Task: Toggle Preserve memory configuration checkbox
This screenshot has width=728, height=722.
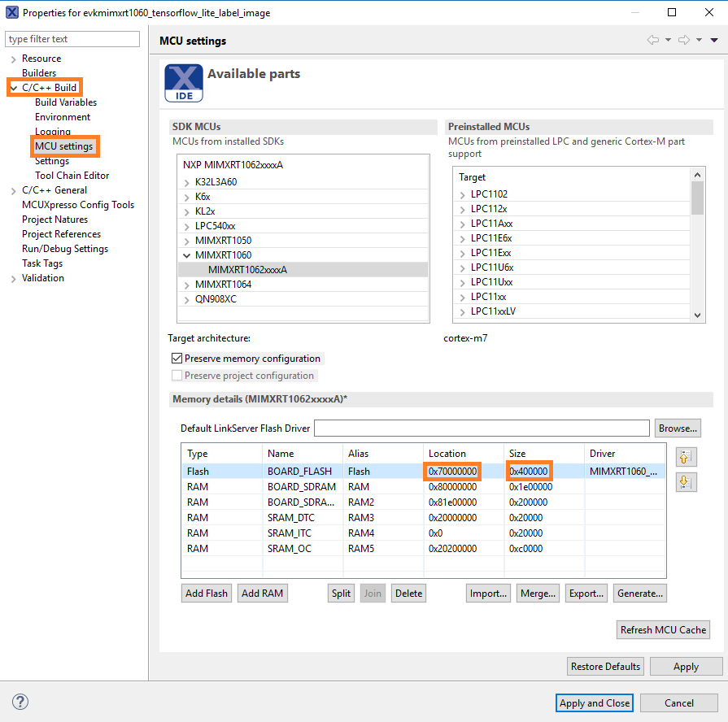Action: pos(177,359)
